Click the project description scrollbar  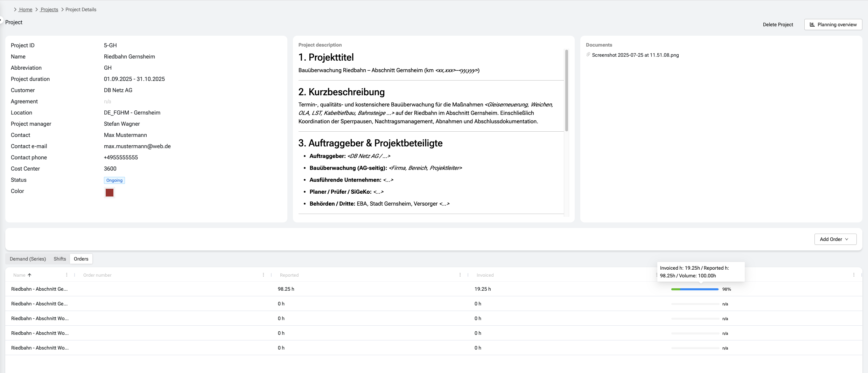pos(566,90)
